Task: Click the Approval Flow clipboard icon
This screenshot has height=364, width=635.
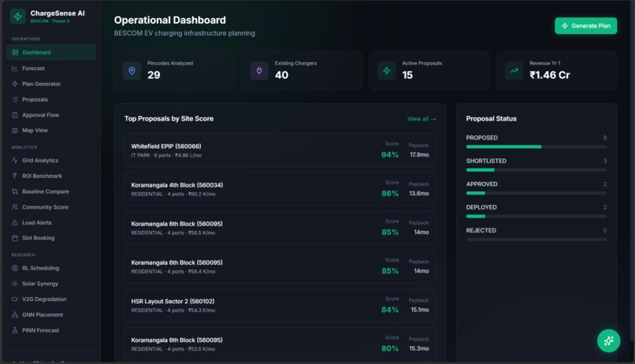Action: click(x=15, y=115)
